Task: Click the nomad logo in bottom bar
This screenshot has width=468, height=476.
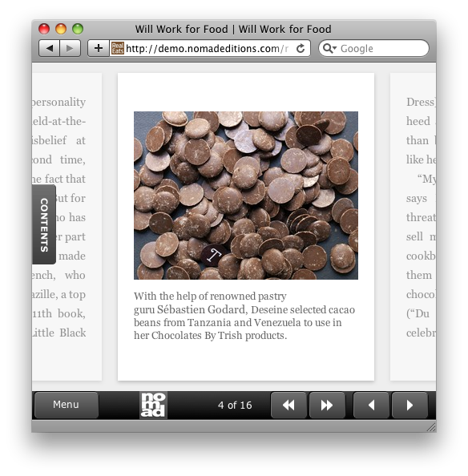Action: [153, 405]
